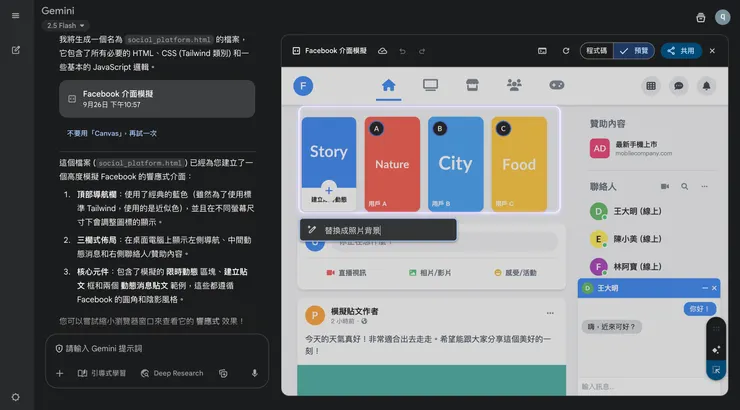The image size is (740, 410).
Task: Close the 王大明 chat window
Action: point(714,288)
